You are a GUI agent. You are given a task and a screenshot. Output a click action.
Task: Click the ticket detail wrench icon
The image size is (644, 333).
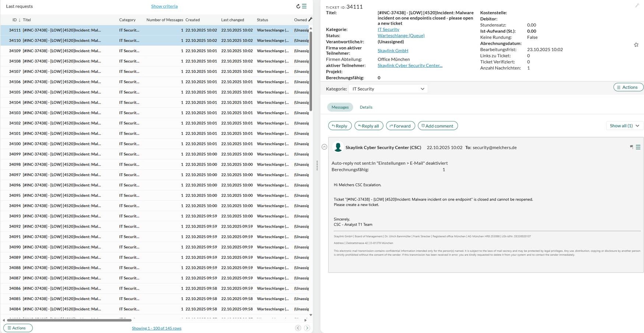(637, 6)
